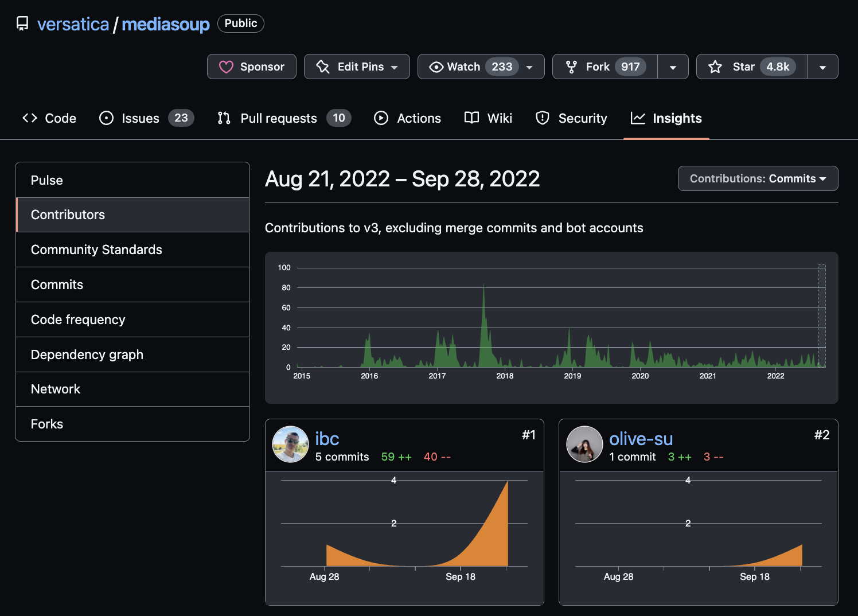This screenshot has height=616, width=858.
Task: Click the eye icon on Watch button
Action: click(436, 67)
